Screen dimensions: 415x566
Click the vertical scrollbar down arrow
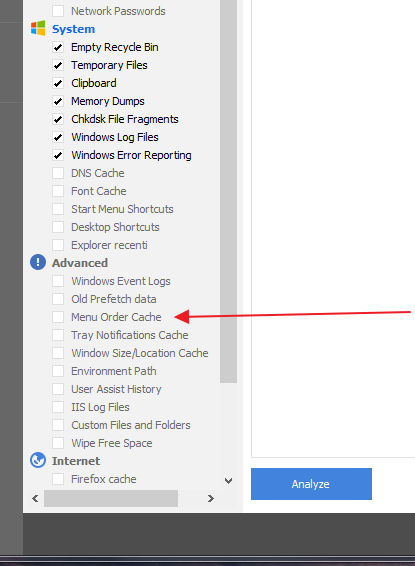pos(228,481)
